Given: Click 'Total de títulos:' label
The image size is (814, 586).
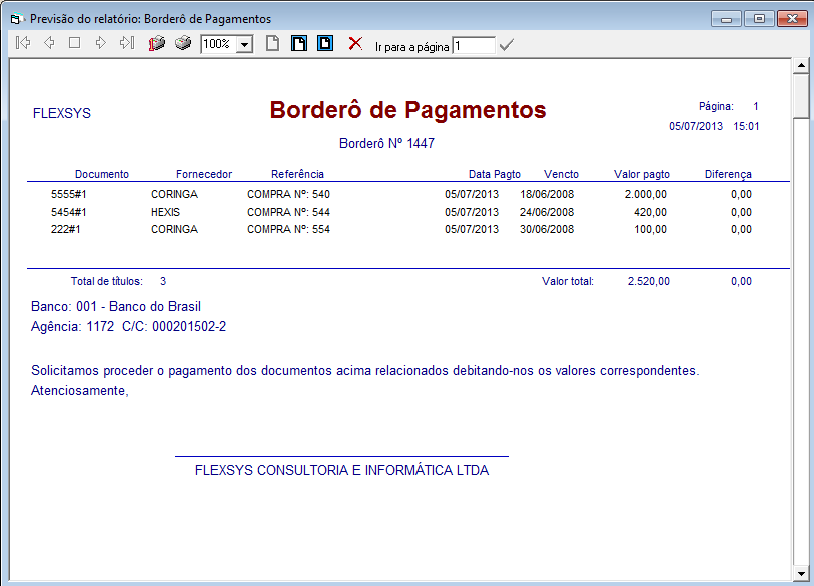Looking at the screenshot, I should (107, 281).
